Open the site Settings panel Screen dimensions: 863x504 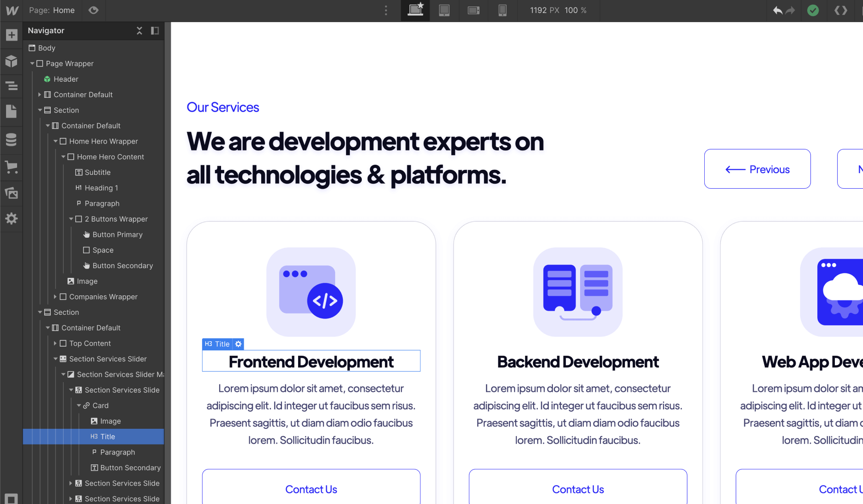click(x=11, y=218)
